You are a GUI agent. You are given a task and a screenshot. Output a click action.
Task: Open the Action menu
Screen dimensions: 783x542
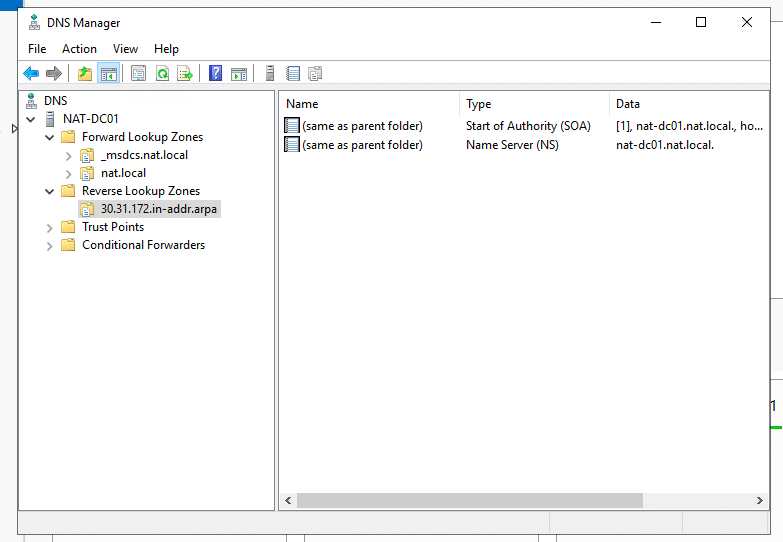click(79, 49)
